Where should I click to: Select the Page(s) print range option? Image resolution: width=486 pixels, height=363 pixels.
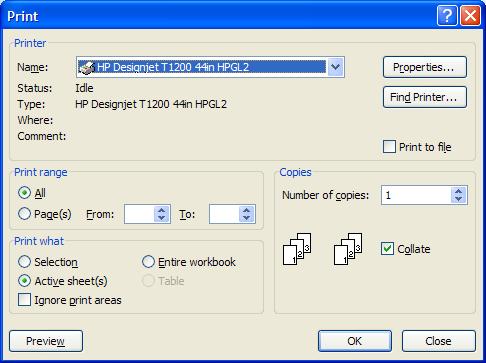click(x=24, y=214)
